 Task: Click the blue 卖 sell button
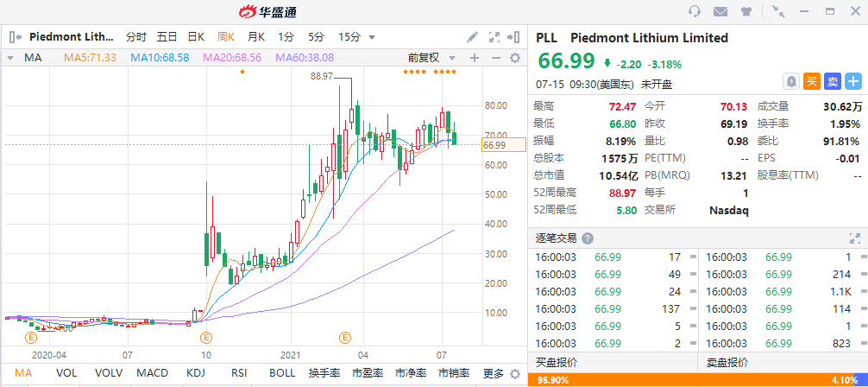[x=832, y=81]
